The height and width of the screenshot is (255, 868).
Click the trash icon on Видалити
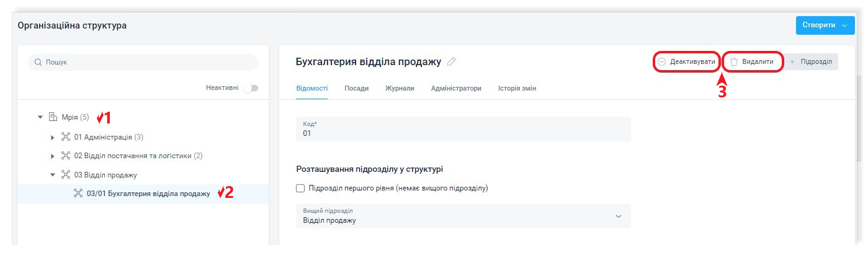point(733,62)
